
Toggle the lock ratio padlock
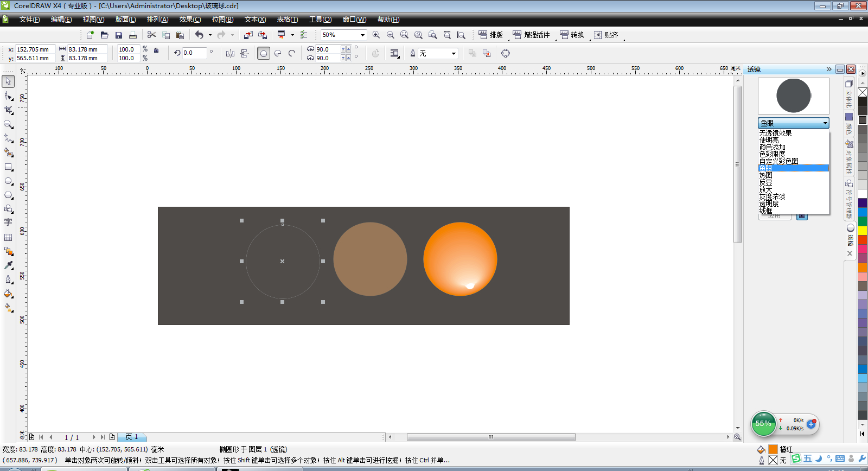[156, 50]
